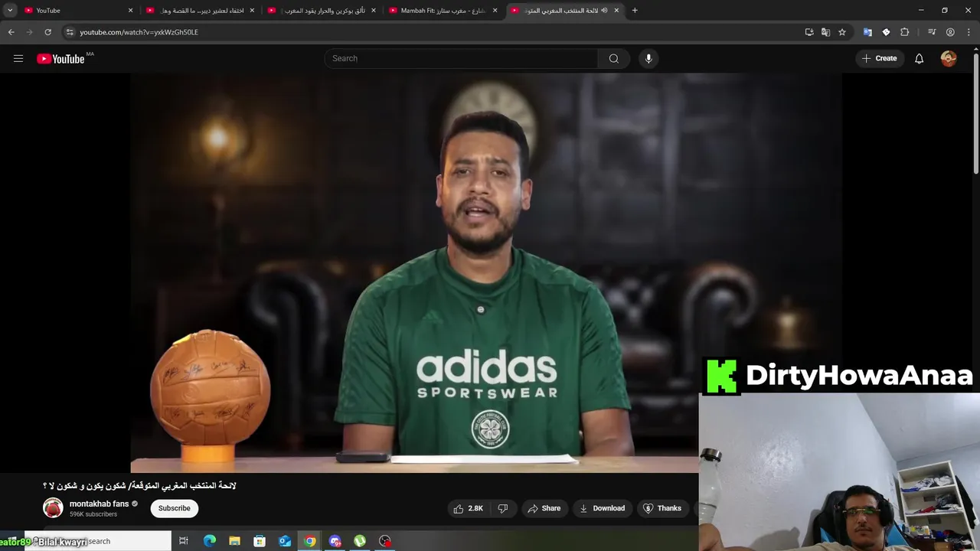Open uTorrent from taskbar
The image size is (980, 551).
tap(360, 541)
